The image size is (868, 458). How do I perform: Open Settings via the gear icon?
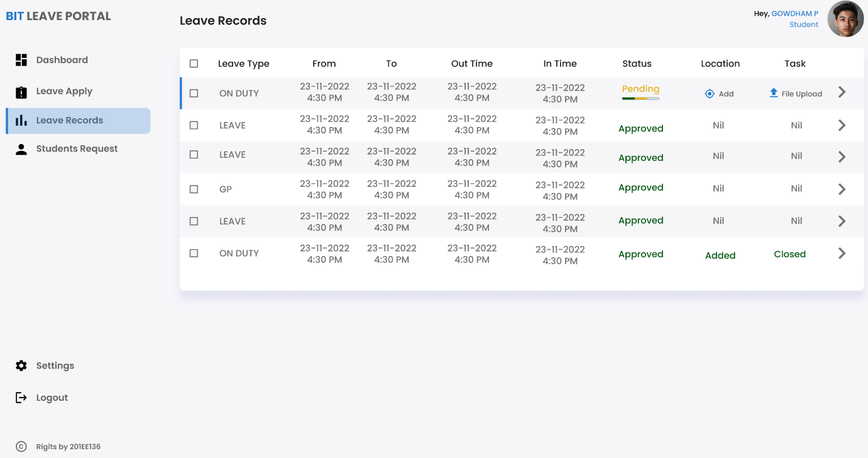coord(21,366)
